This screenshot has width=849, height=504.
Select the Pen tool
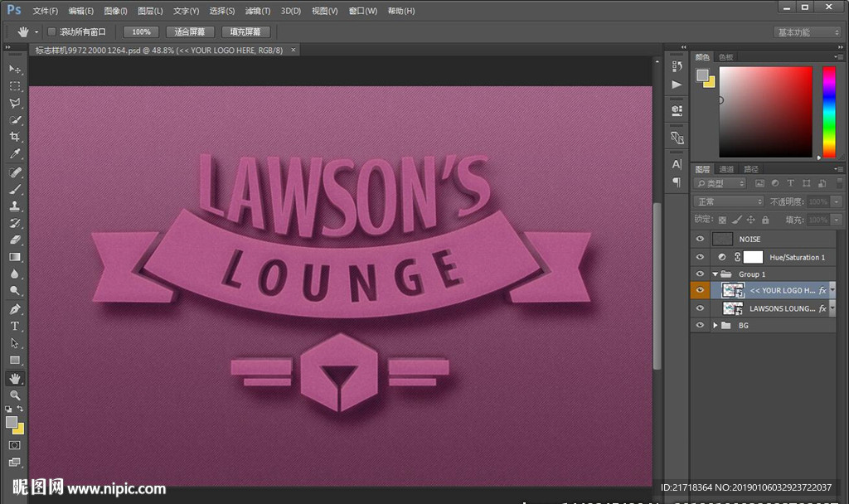(15, 308)
